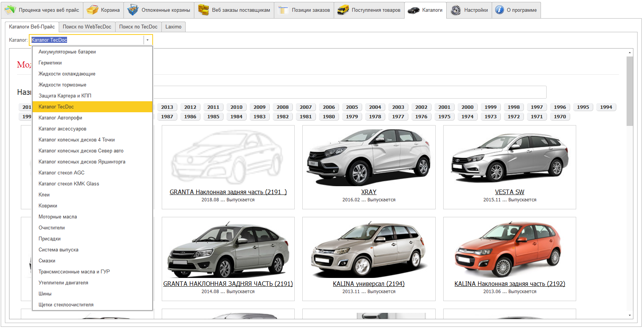Switch to the Корзина tab
Image resolution: width=644 pixels, height=328 pixels.
pyautogui.click(x=103, y=10)
